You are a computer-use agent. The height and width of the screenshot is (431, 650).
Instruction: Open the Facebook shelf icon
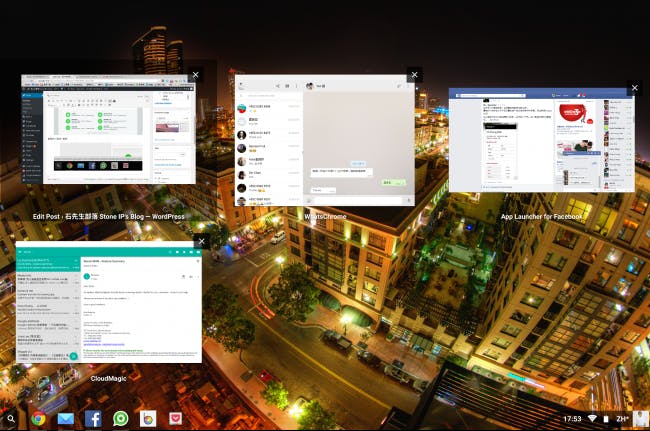(93, 419)
